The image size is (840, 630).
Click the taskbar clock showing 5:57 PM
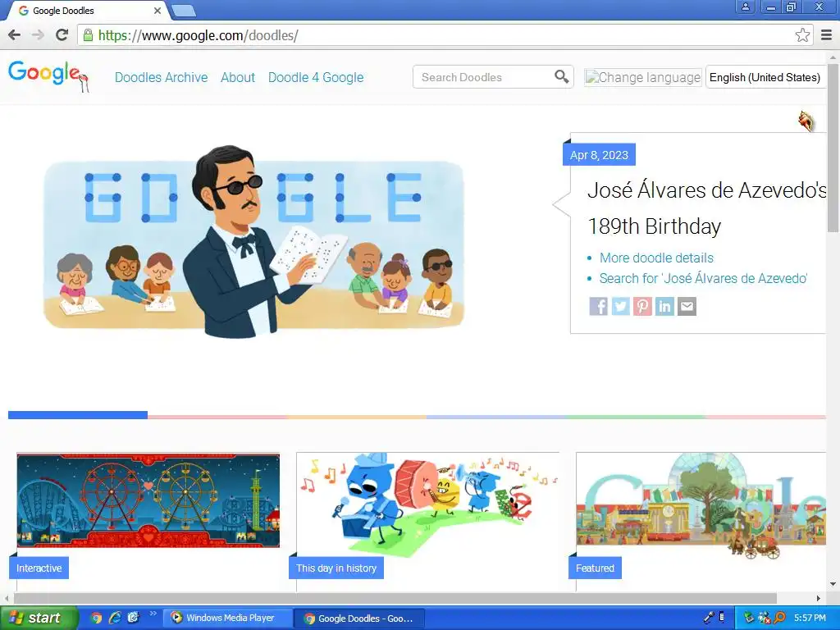point(810,619)
